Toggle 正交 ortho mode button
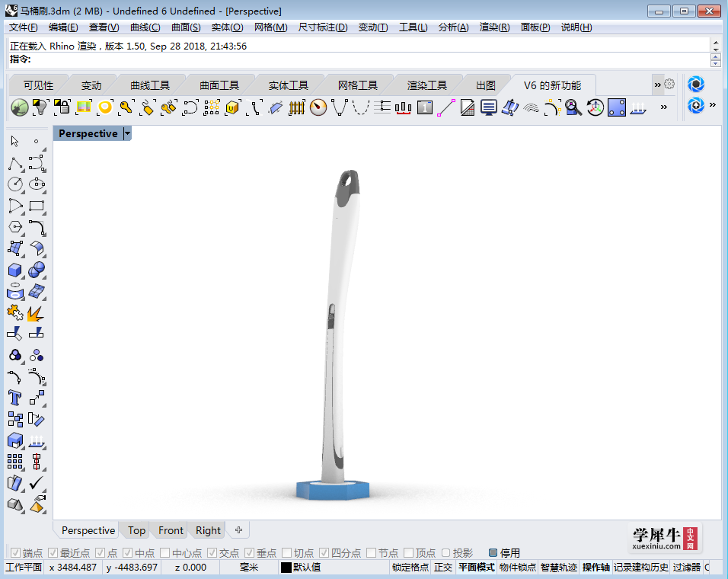This screenshot has height=579, width=728. (x=443, y=567)
